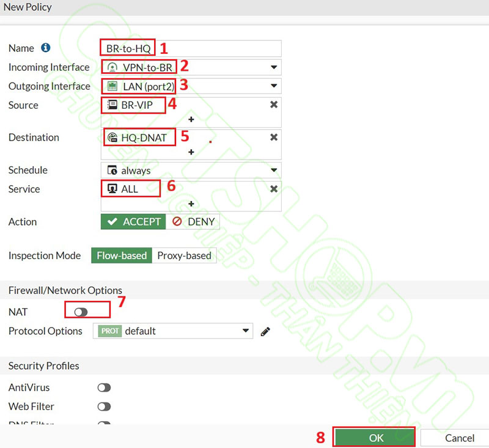Remove BR-VIP source with X icon
The height and width of the screenshot is (448, 489).
click(x=274, y=105)
